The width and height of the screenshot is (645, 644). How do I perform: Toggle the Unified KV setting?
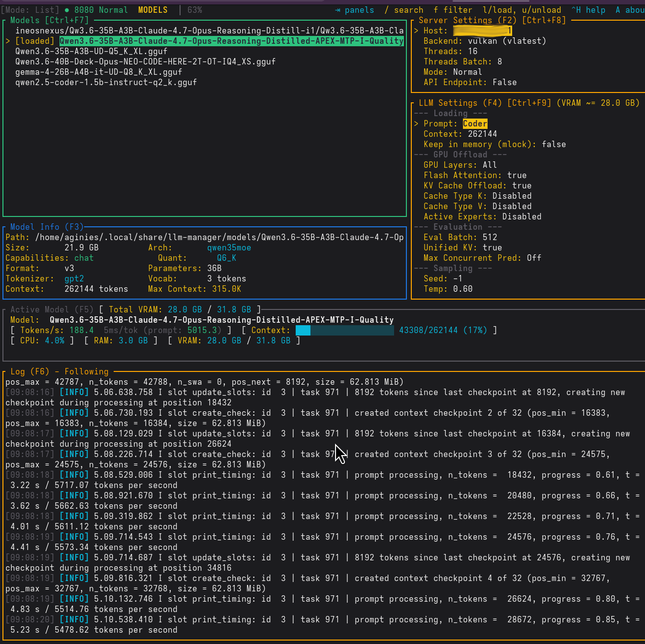[x=463, y=247]
